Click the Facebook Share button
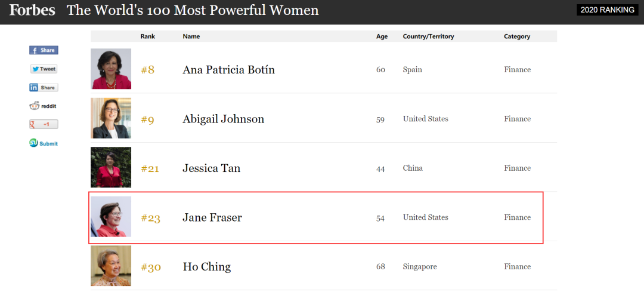 point(44,50)
